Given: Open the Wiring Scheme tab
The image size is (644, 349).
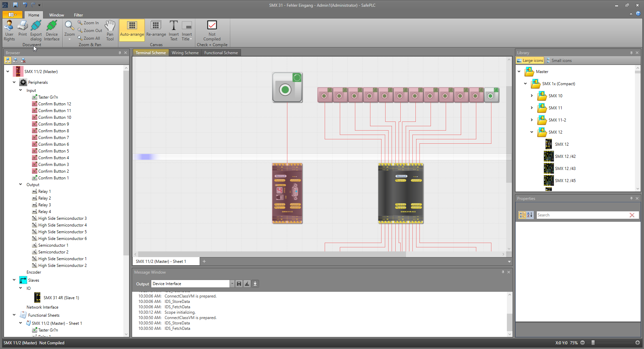Looking at the screenshot, I should (185, 53).
